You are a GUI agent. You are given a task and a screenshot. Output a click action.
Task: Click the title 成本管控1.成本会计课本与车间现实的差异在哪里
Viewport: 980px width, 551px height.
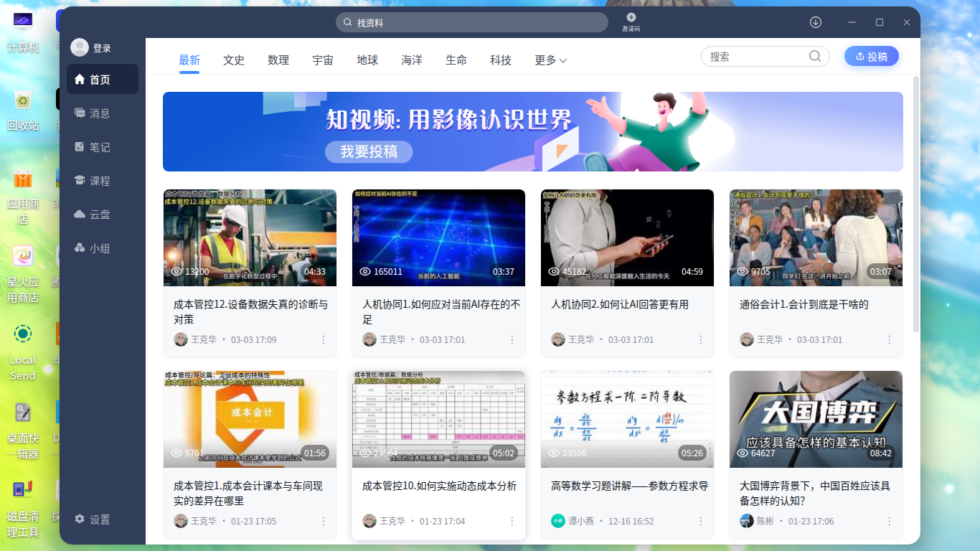click(x=248, y=493)
